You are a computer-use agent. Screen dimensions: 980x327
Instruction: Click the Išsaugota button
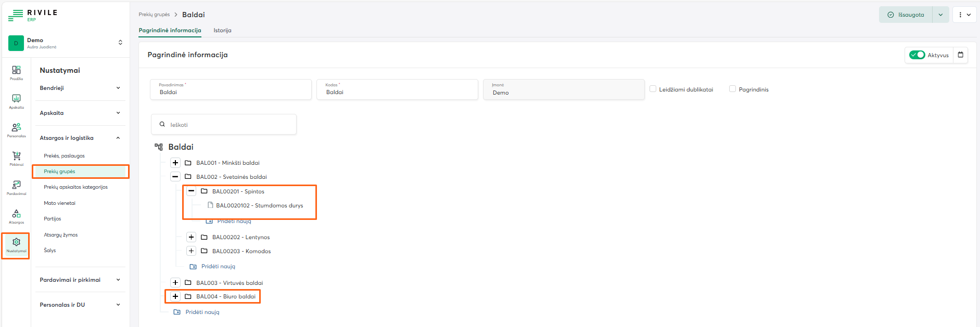click(x=906, y=15)
